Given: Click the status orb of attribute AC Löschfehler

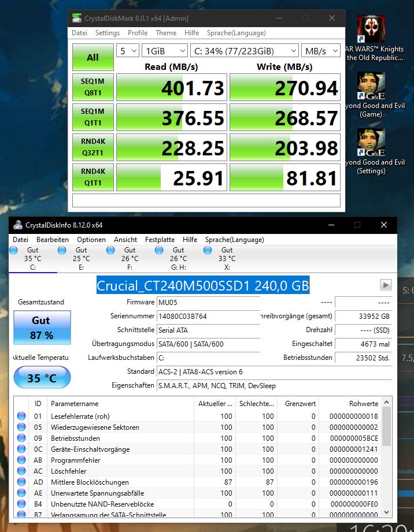Looking at the screenshot, I should click(21, 471).
